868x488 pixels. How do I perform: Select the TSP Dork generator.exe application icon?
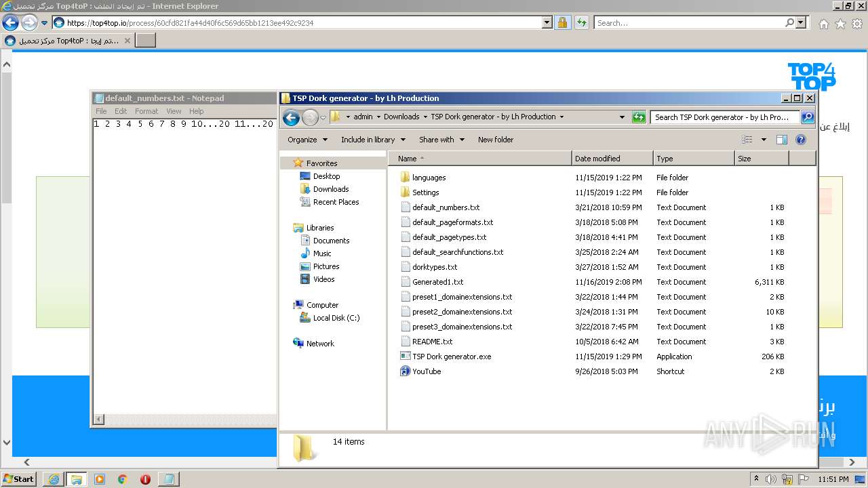405,357
